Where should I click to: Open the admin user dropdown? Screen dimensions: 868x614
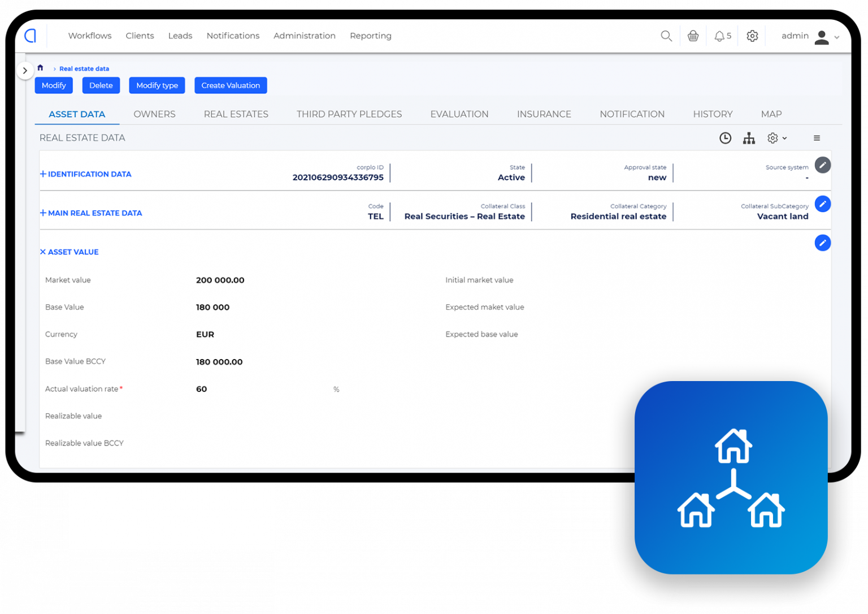click(810, 36)
